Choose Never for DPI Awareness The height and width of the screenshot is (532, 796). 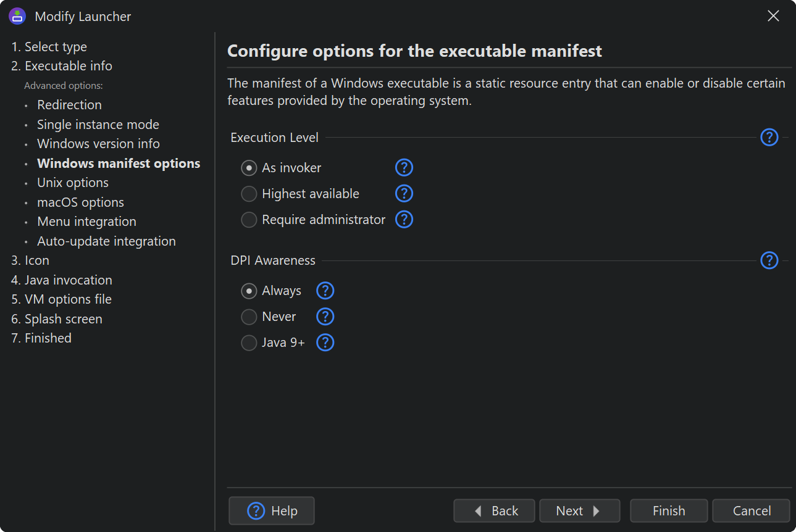(x=249, y=317)
